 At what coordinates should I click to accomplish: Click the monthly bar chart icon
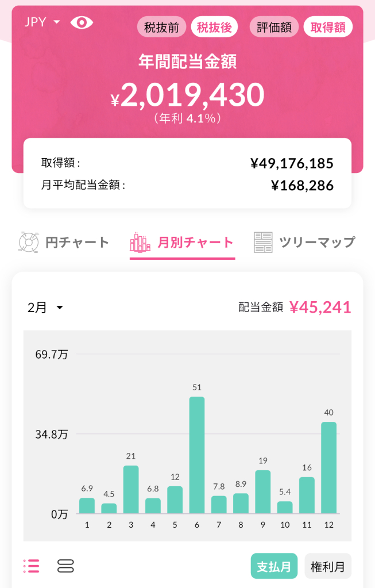(x=140, y=242)
